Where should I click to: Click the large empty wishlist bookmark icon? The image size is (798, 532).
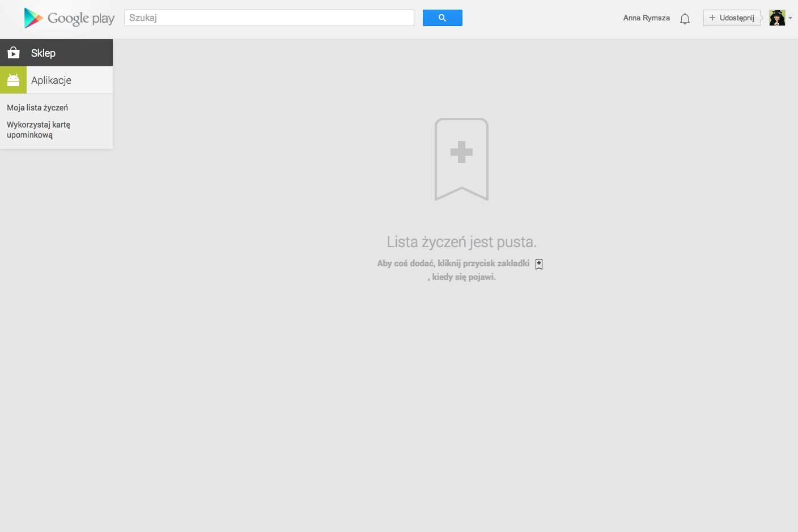click(x=461, y=159)
